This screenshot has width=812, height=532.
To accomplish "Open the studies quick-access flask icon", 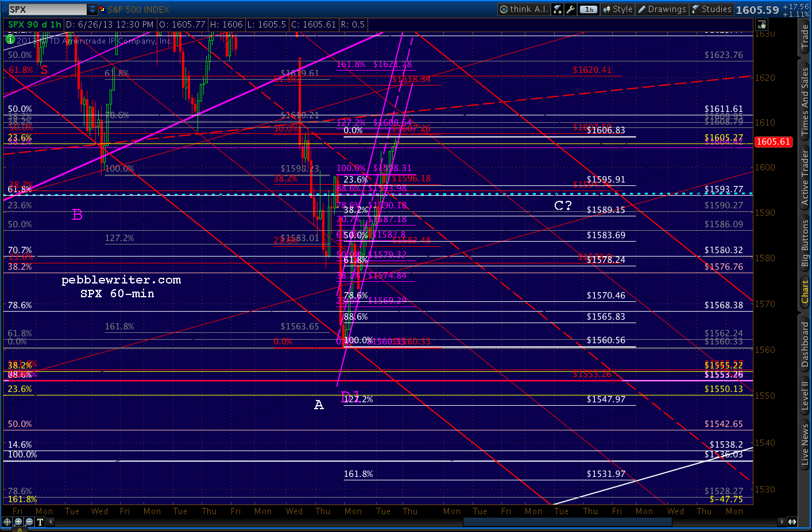I will tap(558, 9).
